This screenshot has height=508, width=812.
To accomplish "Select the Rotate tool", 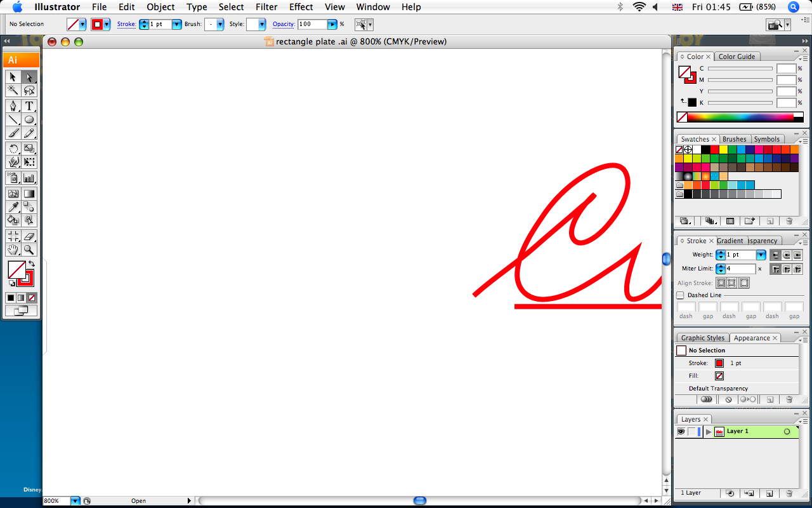I will tap(13, 149).
